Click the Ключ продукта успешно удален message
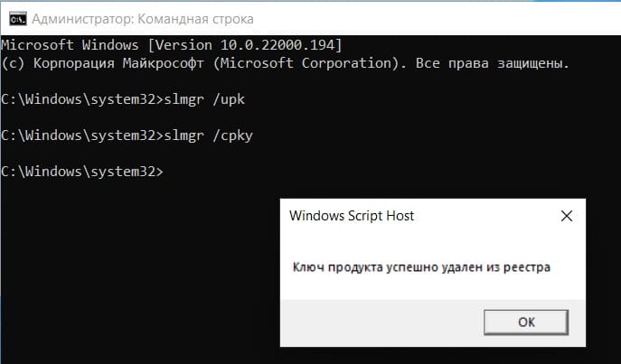The width and height of the screenshot is (621, 364). pyautogui.click(x=421, y=267)
